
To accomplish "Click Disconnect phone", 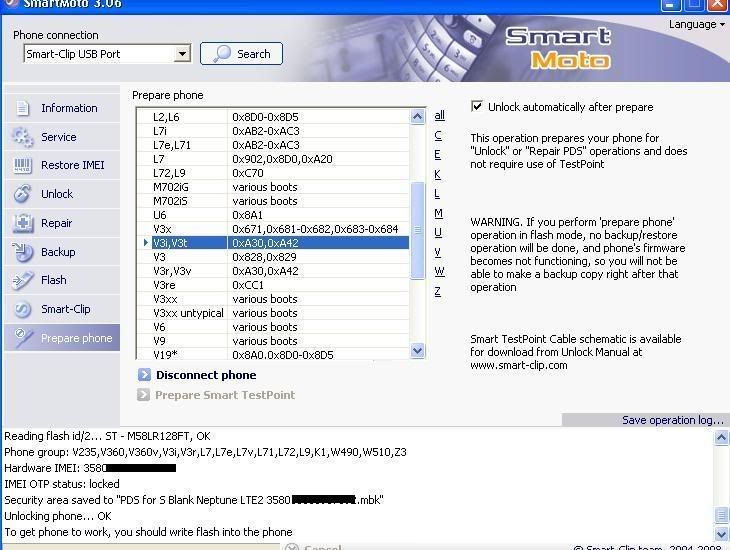I will (x=206, y=375).
